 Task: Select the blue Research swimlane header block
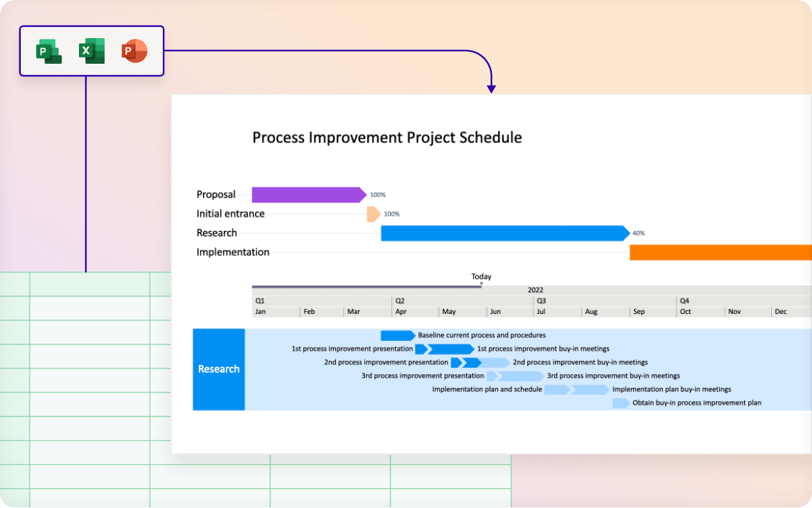click(218, 369)
